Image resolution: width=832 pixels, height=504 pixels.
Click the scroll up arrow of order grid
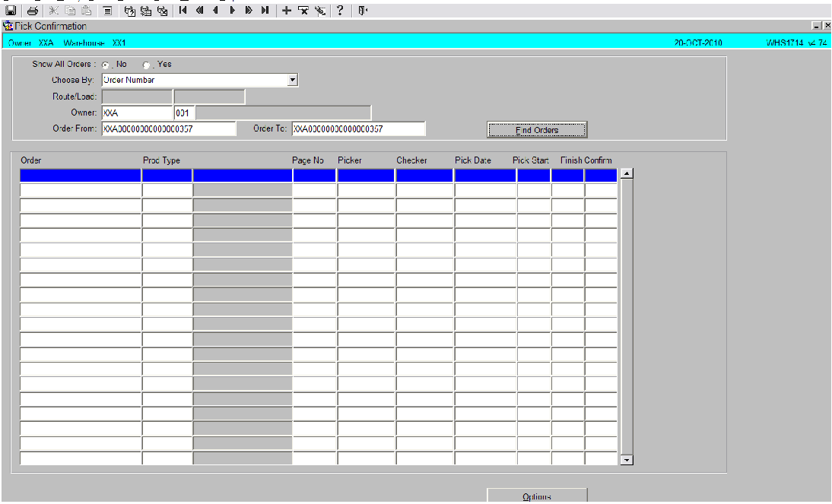point(627,173)
